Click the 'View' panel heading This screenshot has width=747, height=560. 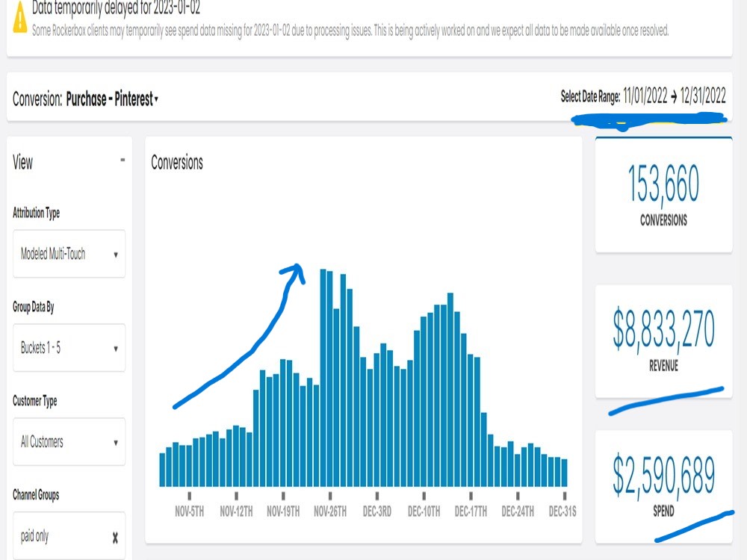23,162
